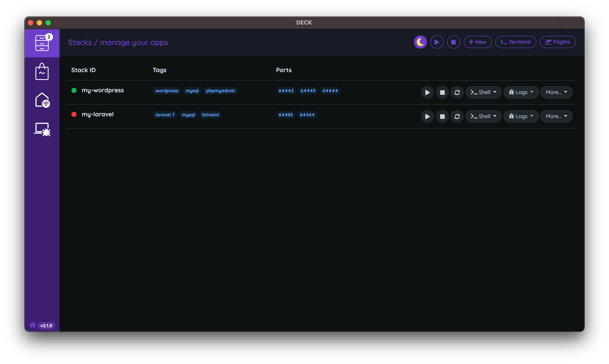
Task: Toggle stop button for my-wordpress stack
Action: 442,92
